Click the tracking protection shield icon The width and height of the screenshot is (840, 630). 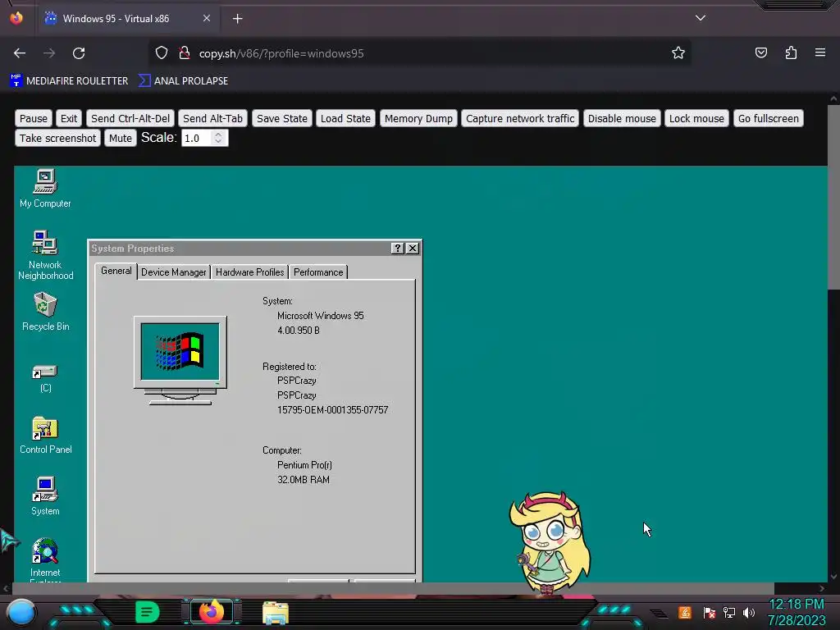(162, 53)
